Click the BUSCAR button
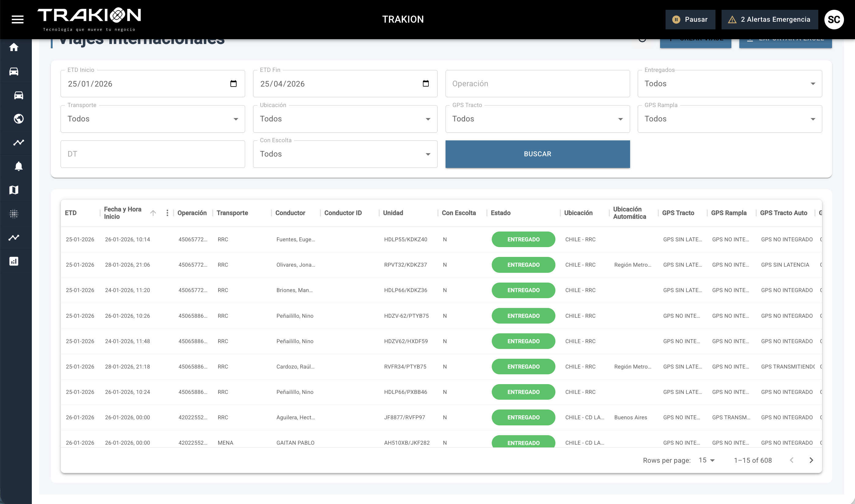 coord(537,154)
